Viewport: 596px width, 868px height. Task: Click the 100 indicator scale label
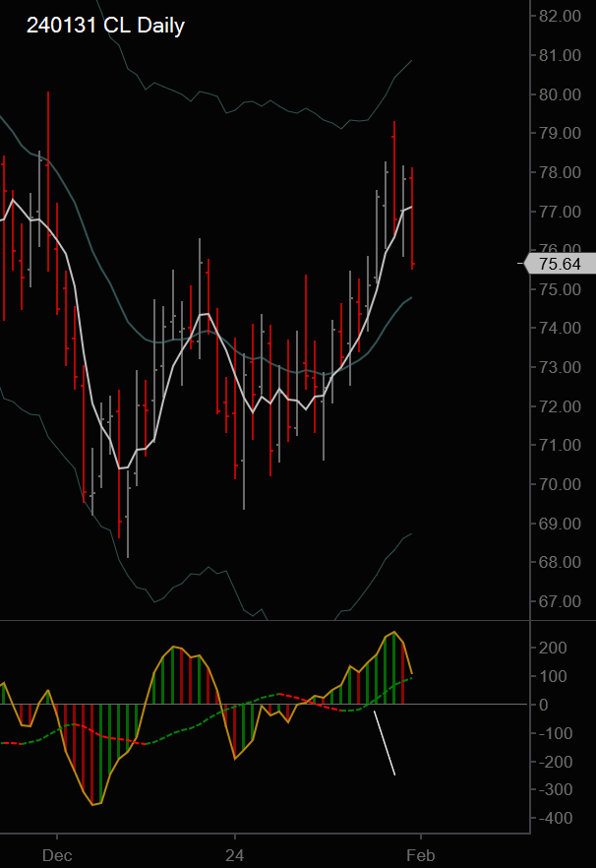pos(553,676)
